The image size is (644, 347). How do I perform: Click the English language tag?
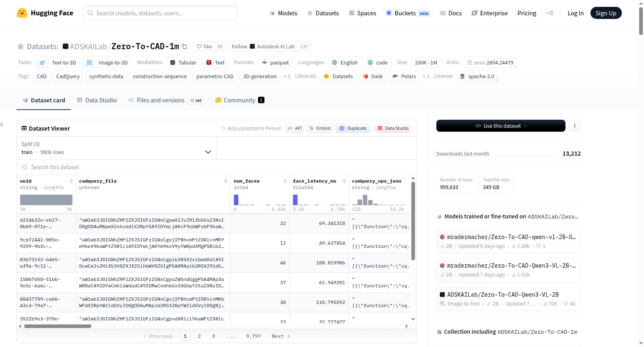pyautogui.click(x=345, y=62)
